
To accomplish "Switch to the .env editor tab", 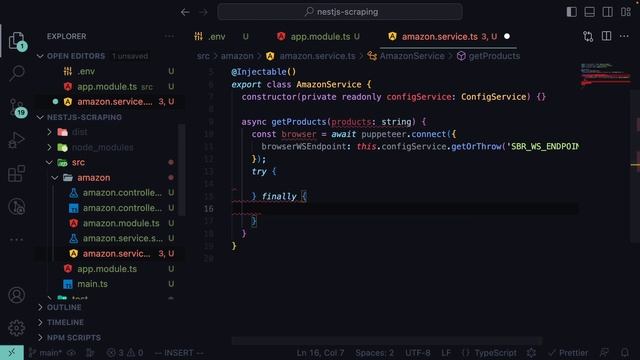I will (x=221, y=36).
